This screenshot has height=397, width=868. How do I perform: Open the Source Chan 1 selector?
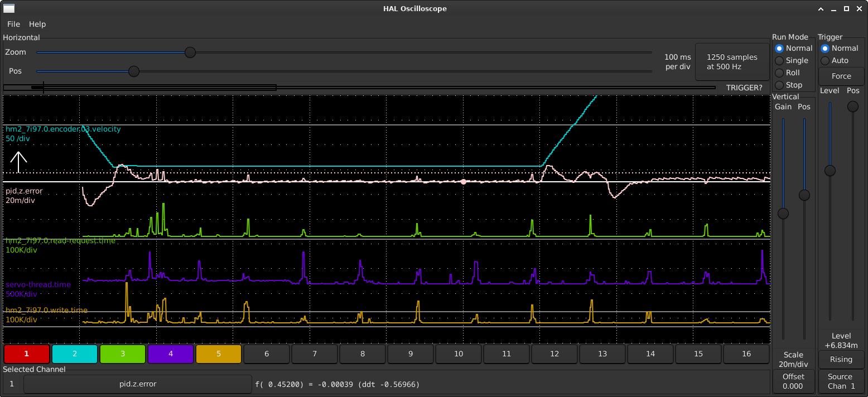point(841,381)
